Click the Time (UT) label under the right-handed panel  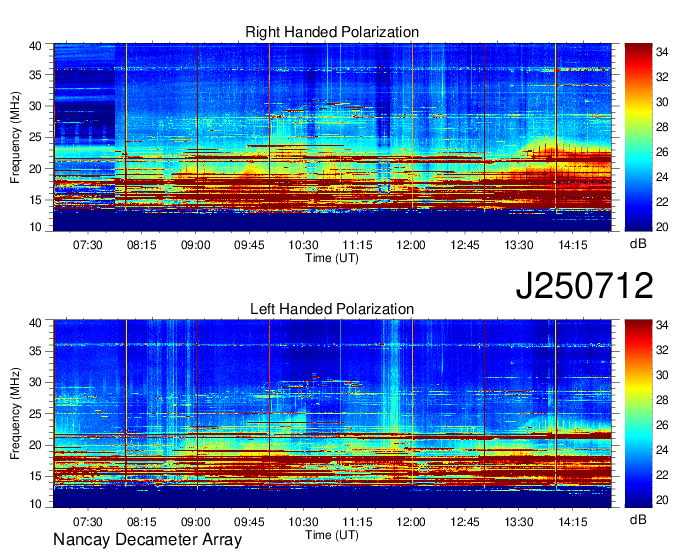click(332, 258)
